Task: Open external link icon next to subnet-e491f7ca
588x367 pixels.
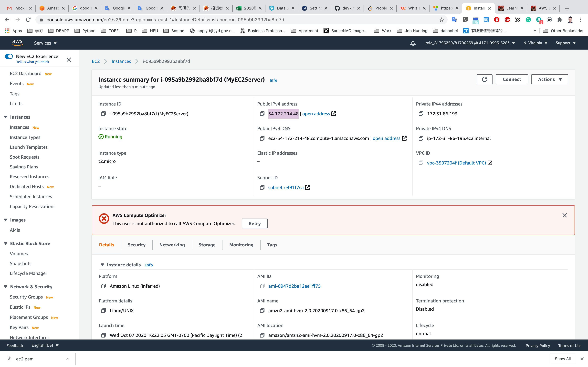Action: [308, 187]
